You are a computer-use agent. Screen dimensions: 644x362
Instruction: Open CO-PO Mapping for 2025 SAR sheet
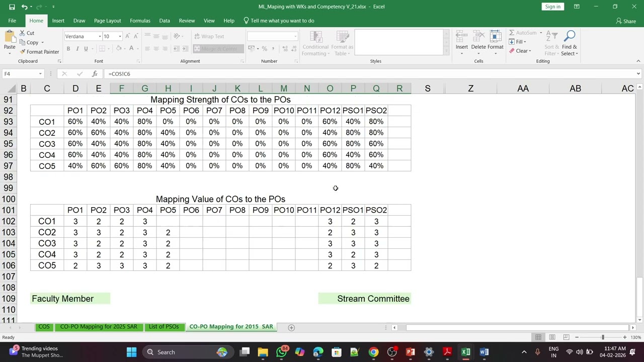pos(99,327)
